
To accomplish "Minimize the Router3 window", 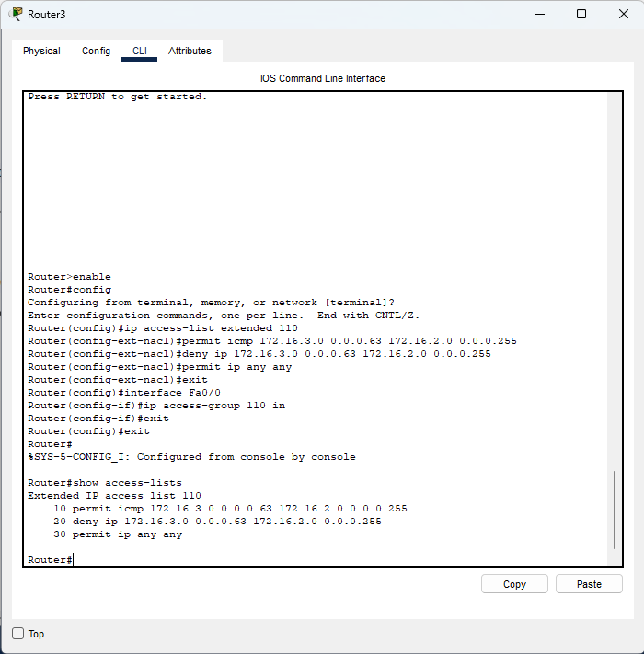I will click(540, 14).
